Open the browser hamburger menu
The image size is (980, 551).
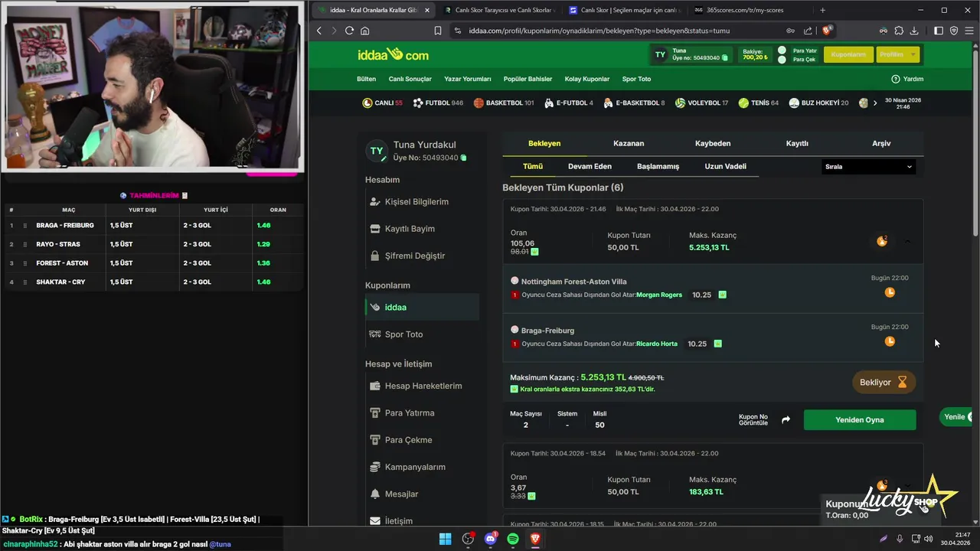(x=969, y=31)
